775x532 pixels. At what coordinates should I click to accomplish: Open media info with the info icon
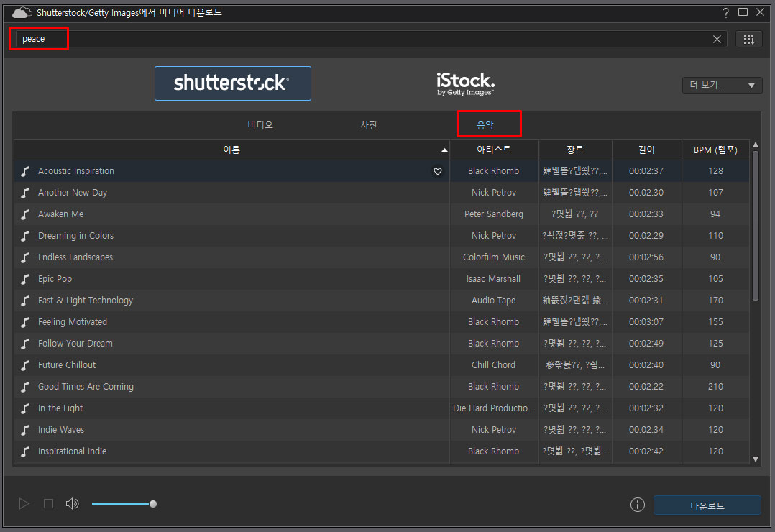pos(638,505)
